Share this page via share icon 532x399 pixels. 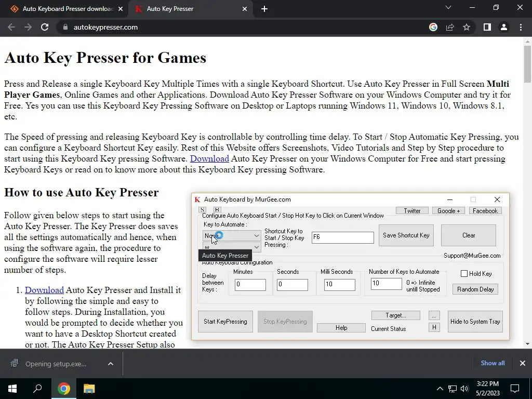[x=450, y=27]
